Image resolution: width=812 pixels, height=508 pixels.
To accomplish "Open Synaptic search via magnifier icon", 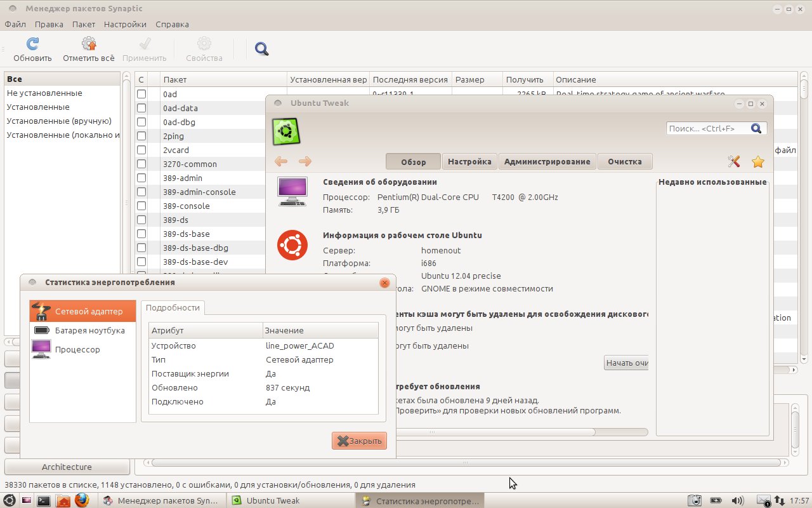I will [262, 49].
